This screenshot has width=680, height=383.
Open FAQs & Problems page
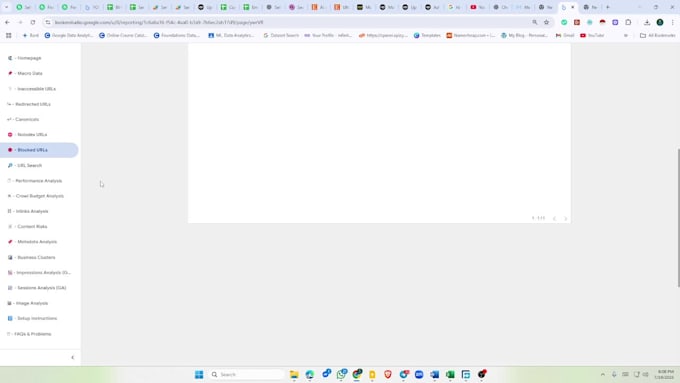(29, 334)
